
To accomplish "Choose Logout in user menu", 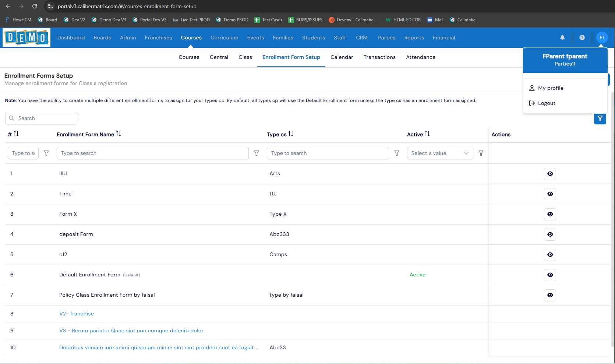I will (542, 103).
